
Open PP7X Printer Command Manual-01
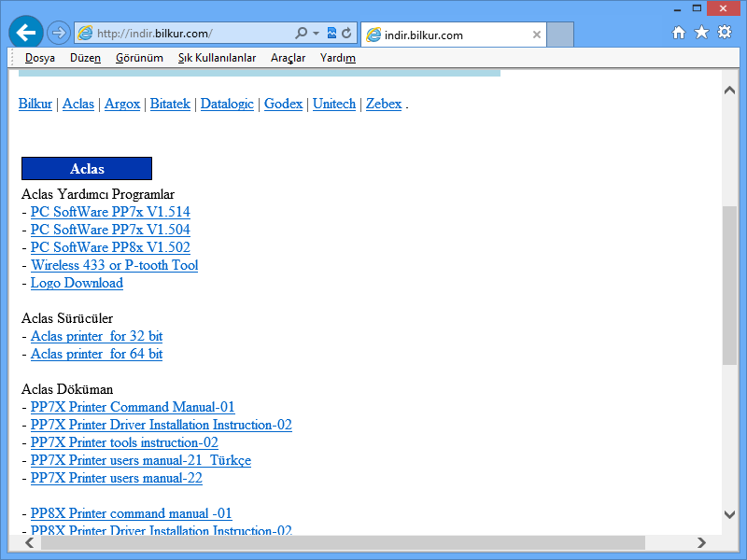click(x=133, y=407)
